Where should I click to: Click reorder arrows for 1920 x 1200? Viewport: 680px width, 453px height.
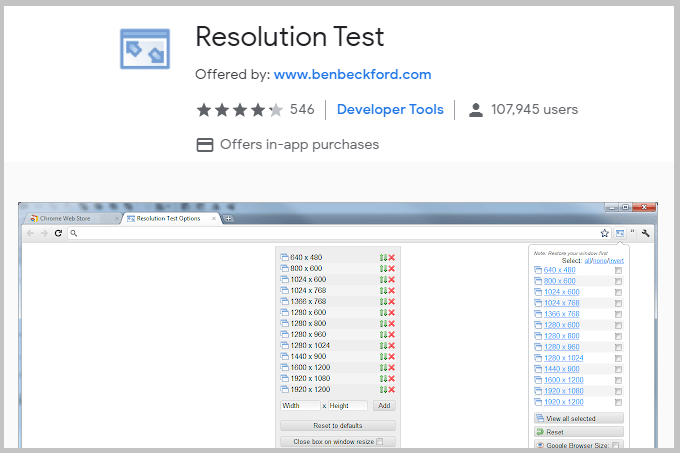(383, 389)
